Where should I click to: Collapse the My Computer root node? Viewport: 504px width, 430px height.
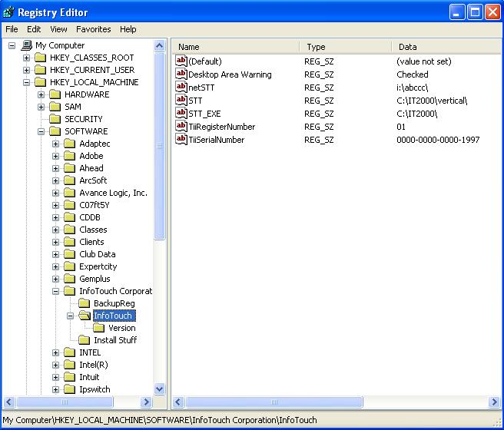[12, 45]
